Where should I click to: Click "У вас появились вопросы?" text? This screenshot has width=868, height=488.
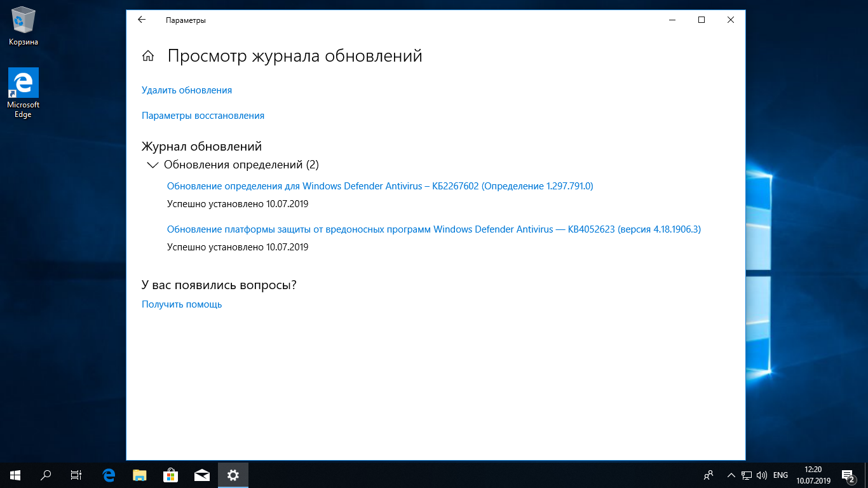(219, 285)
